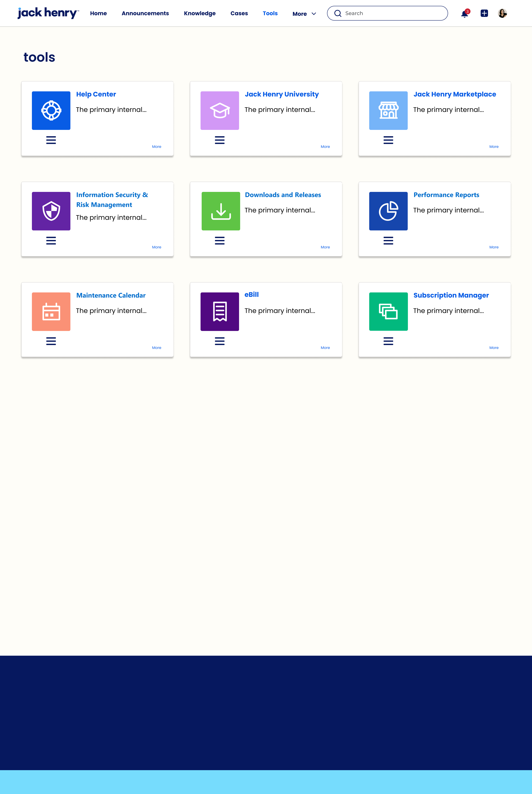Open the Performance Reports title link

tap(446, 195)
